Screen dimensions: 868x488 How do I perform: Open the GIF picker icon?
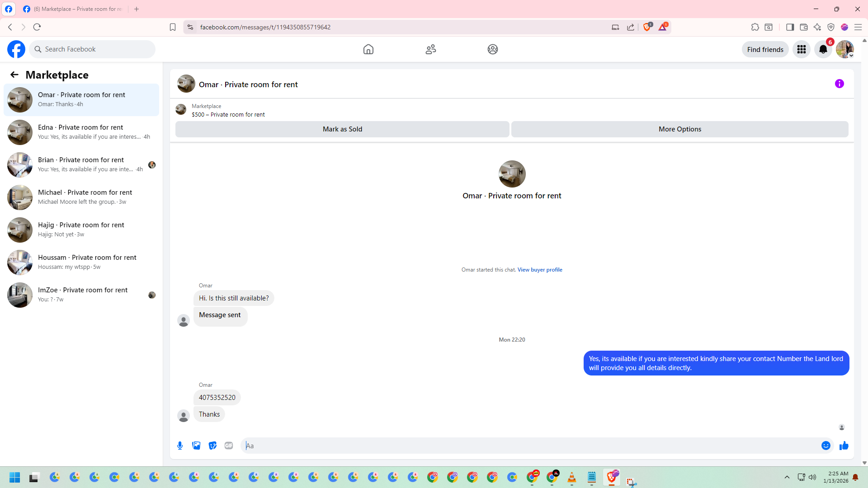click(x=229, y=446)
